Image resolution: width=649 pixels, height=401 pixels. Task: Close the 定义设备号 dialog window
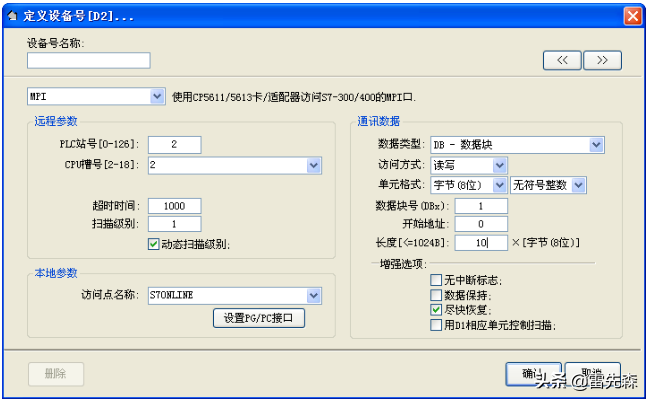pos(632,16)
